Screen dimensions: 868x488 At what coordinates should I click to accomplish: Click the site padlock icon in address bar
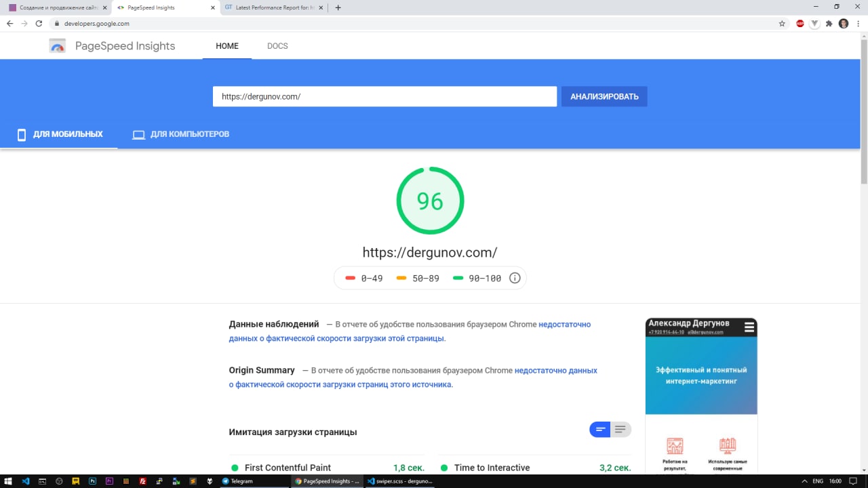[57, 23]
